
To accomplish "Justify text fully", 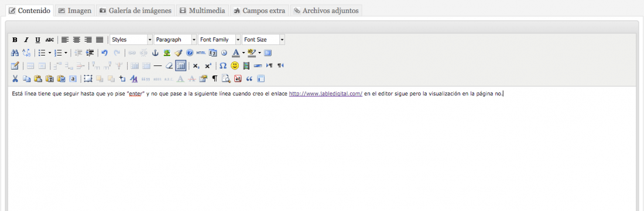I will pyautogui.click(x=100, y=40).
